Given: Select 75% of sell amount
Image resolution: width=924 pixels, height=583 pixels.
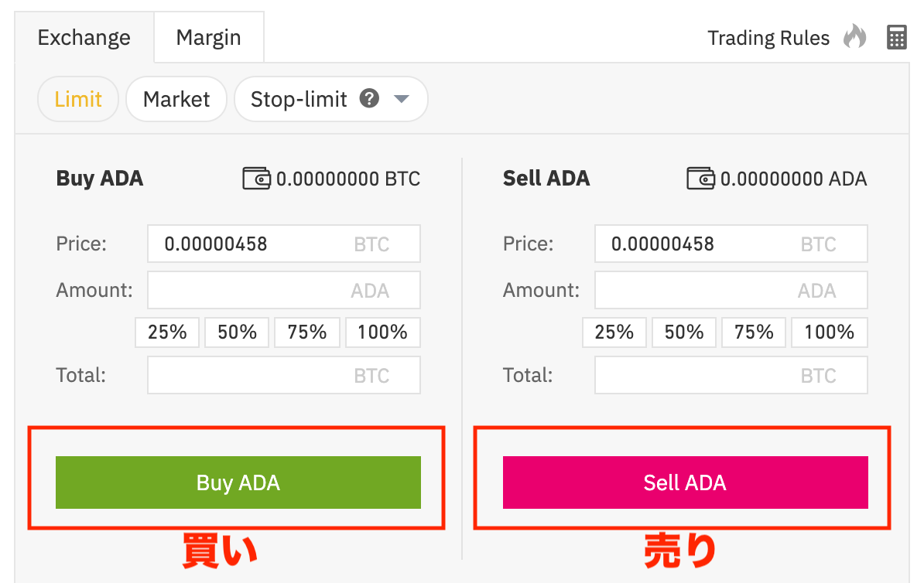Looking at the screenshot, I should (x=753, y=332).
